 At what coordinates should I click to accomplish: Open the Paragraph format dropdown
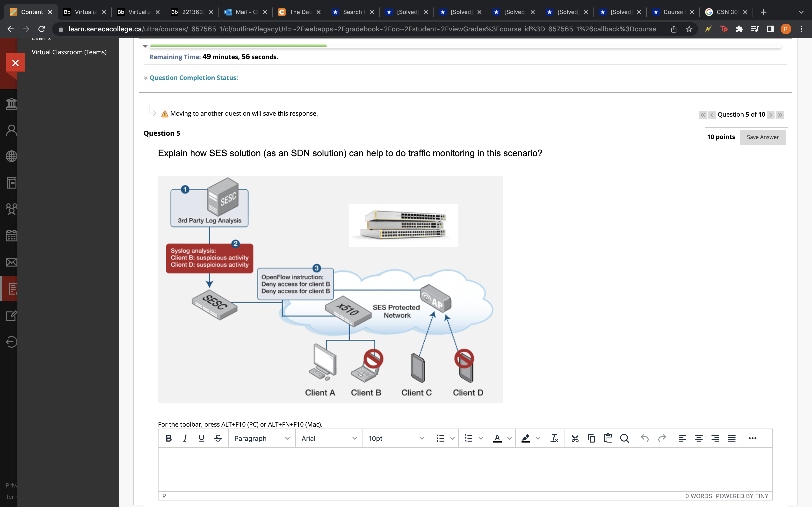(262, 438)
